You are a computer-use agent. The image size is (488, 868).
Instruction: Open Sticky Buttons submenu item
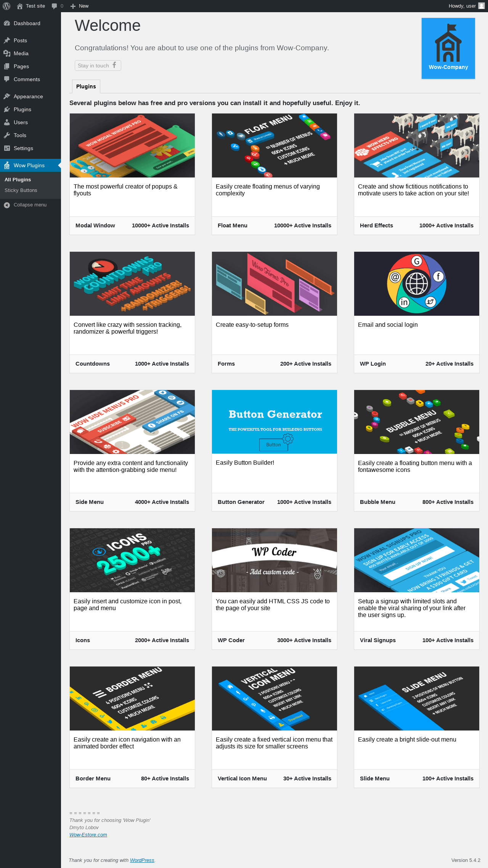(21, 190)
